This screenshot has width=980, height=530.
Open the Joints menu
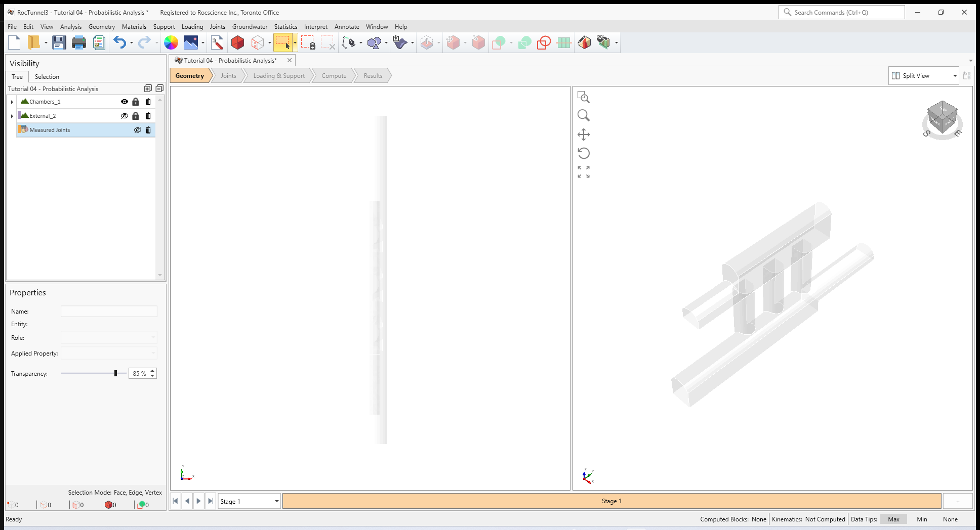pos(218,27)
